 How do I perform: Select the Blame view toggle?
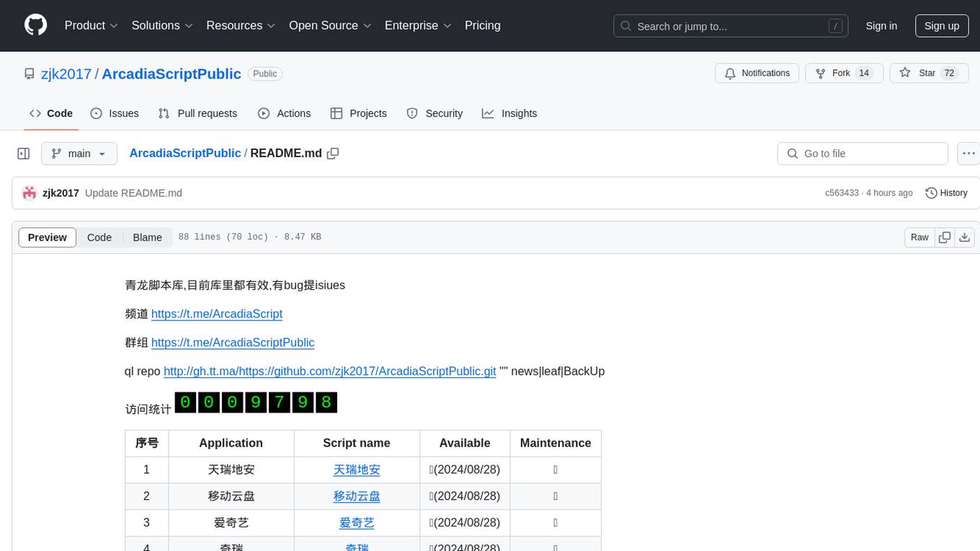tap(147, 237)
